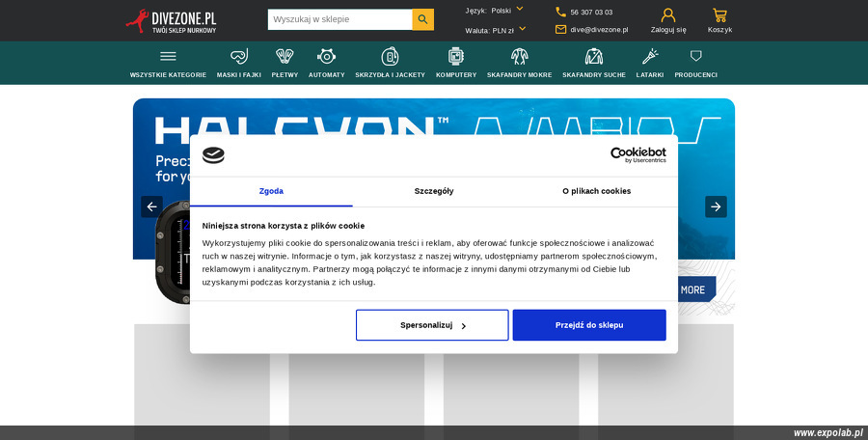Select the Zgoda tab

[271, 191]
